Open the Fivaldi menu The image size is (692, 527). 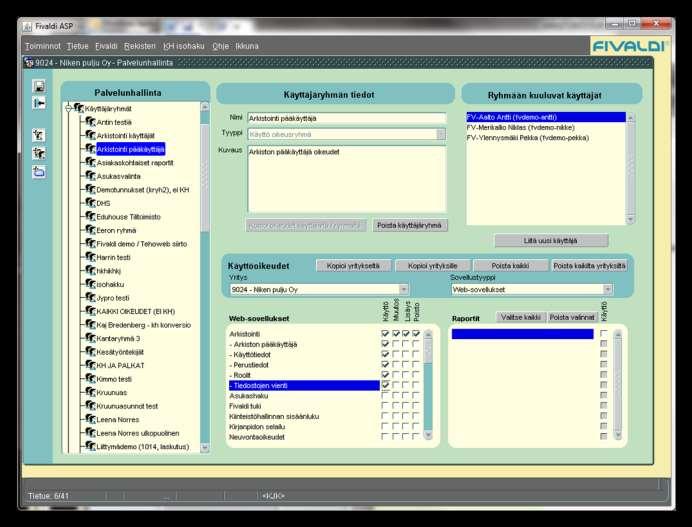pyautogui.click(x=106, y=46)
